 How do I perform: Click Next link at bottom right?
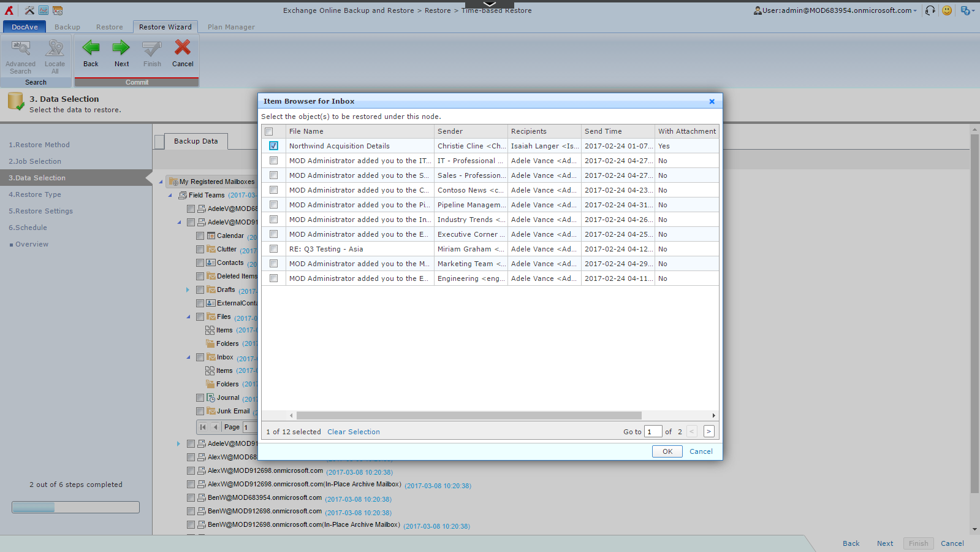tap(884, 543)
